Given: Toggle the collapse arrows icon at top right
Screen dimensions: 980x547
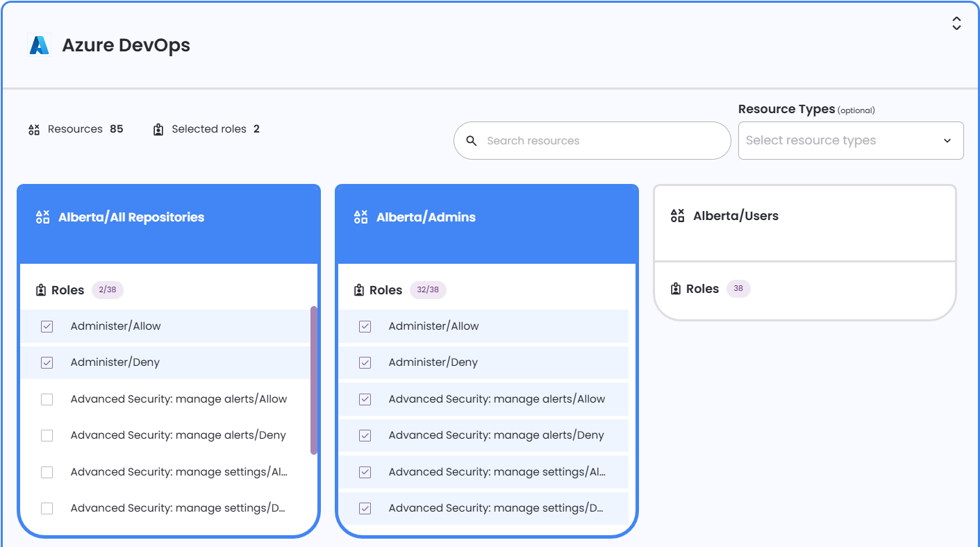Looking at the screenshot, I should [956, 24].
